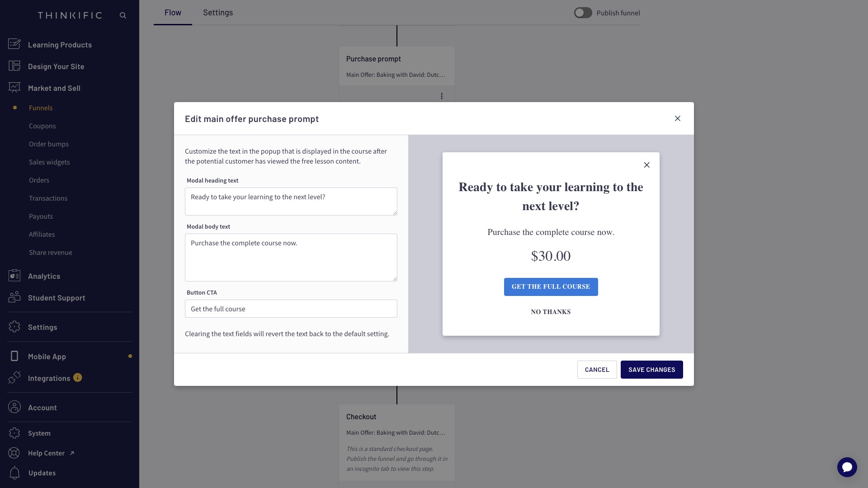Viewport: 868px width, 488px height.
Task: Switch to the Flow tab
Action: 173,13
